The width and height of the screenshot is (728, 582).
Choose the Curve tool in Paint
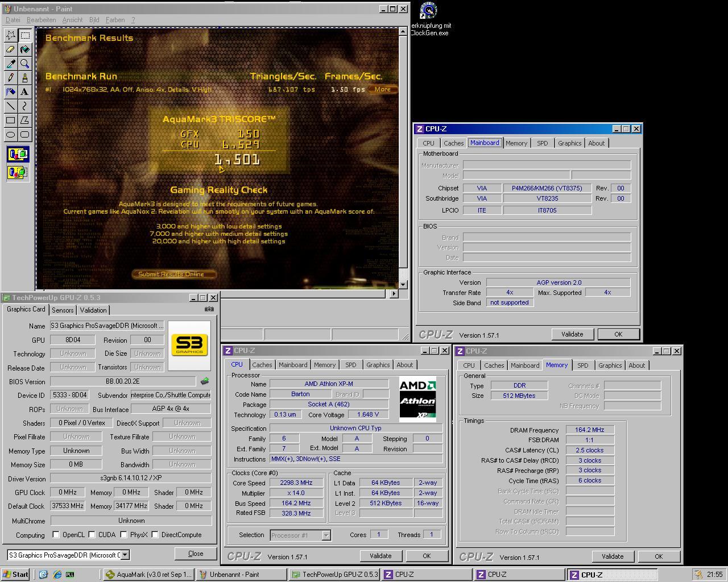click(x=25, y=106)
